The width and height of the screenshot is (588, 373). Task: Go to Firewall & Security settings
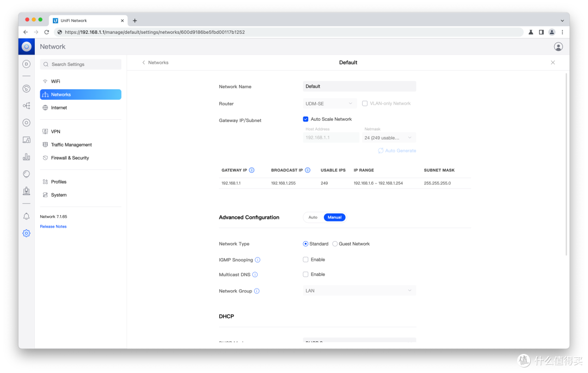tap(70, 158)
